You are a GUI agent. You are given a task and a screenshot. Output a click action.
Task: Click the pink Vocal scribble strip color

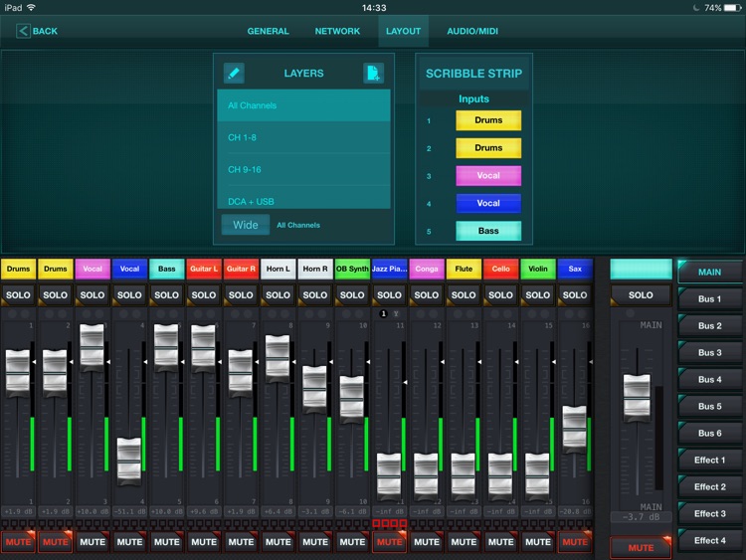pos(488,175)
